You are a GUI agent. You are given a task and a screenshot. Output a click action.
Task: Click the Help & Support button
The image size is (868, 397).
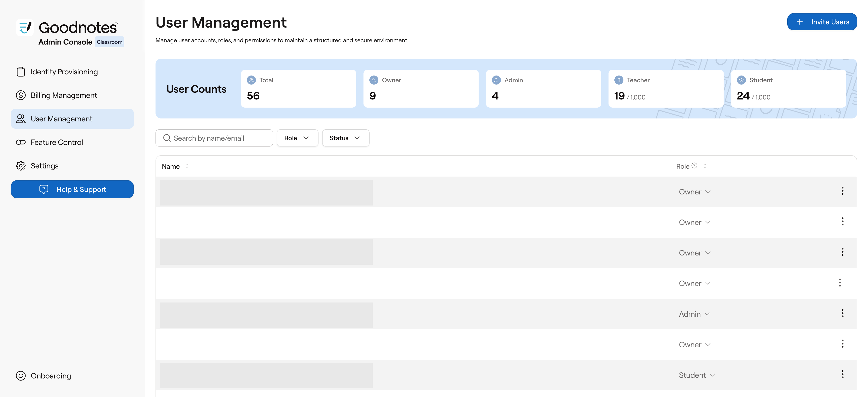click(x=72, y=189)
